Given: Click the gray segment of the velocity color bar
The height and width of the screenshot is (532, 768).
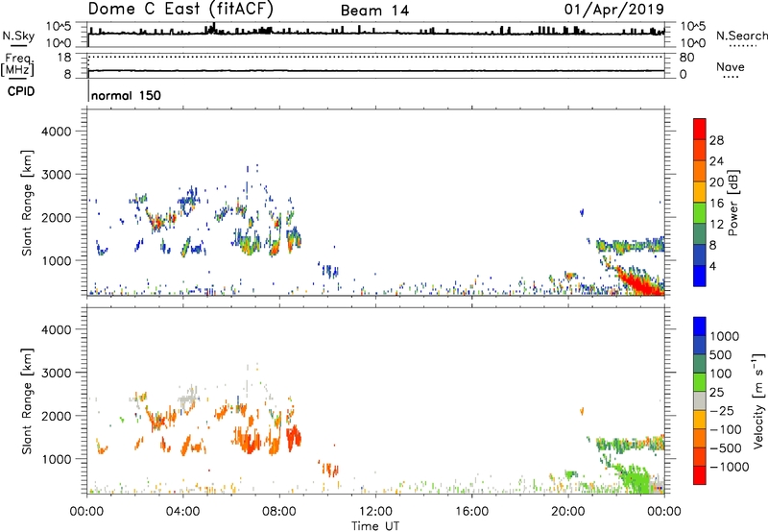Looking at the screenshot, I should 700,401.
